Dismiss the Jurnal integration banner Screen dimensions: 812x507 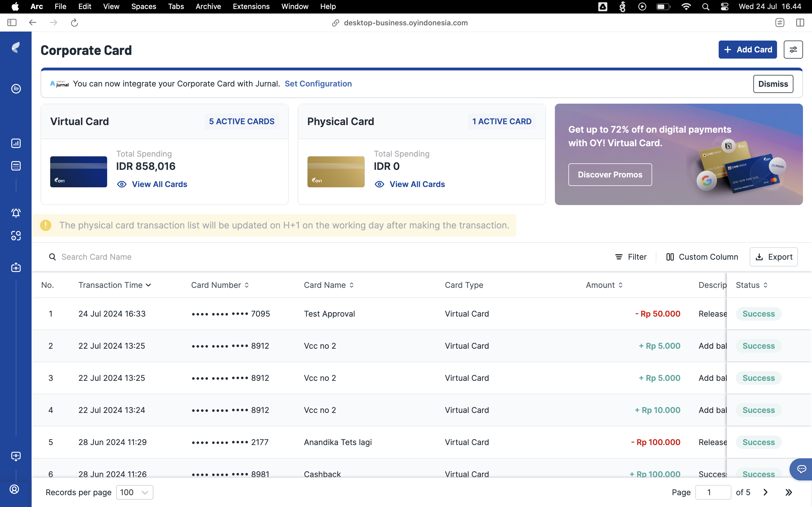click(773, 83)
